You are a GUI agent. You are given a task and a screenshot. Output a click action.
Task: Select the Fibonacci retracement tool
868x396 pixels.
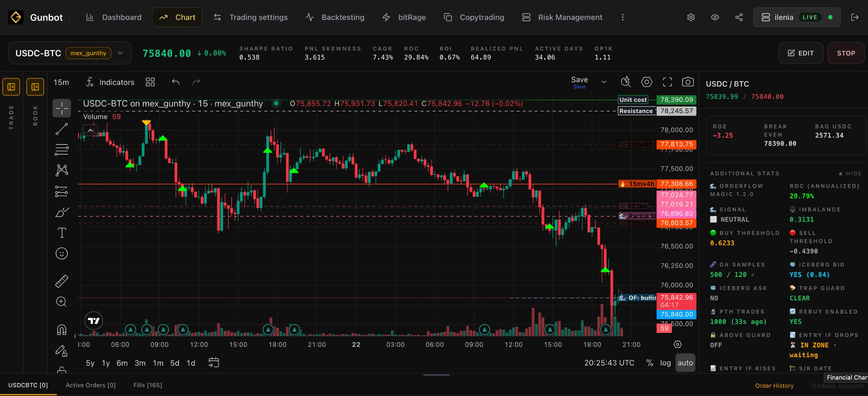[62, 150]
